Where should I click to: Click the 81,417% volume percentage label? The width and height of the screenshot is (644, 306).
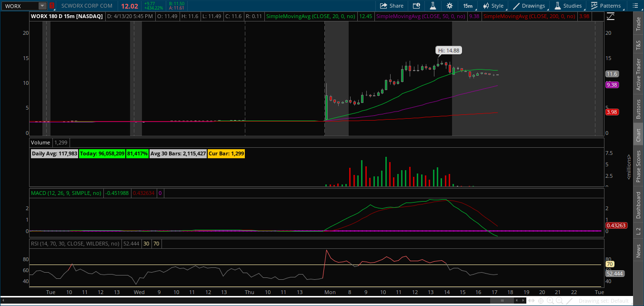137,153
